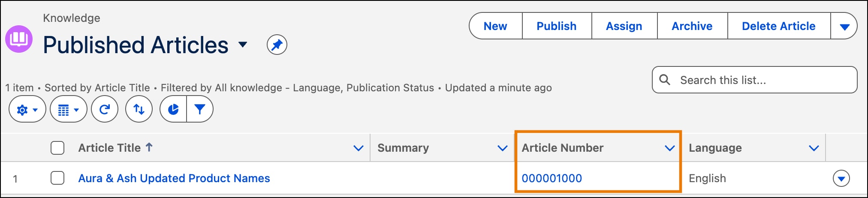Screen dimensions: 868x198
Task: Click the sort arrows icon button
Action: (139, 110)
